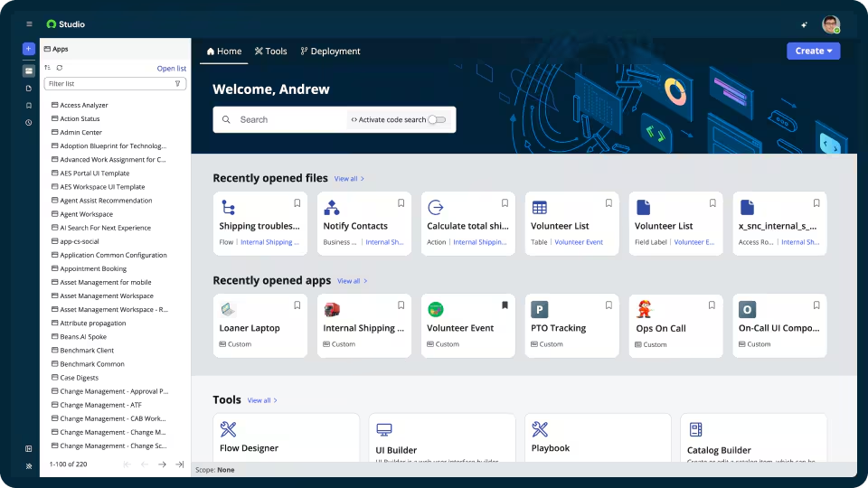Bookmark the PTO Tracking app
The width and height of the screenshot is (868, 488).
609,305
